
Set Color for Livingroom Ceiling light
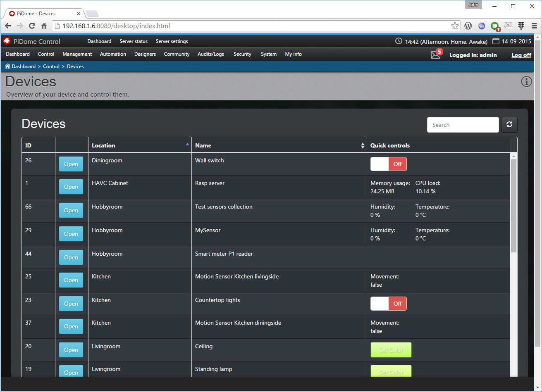point(391,350)
